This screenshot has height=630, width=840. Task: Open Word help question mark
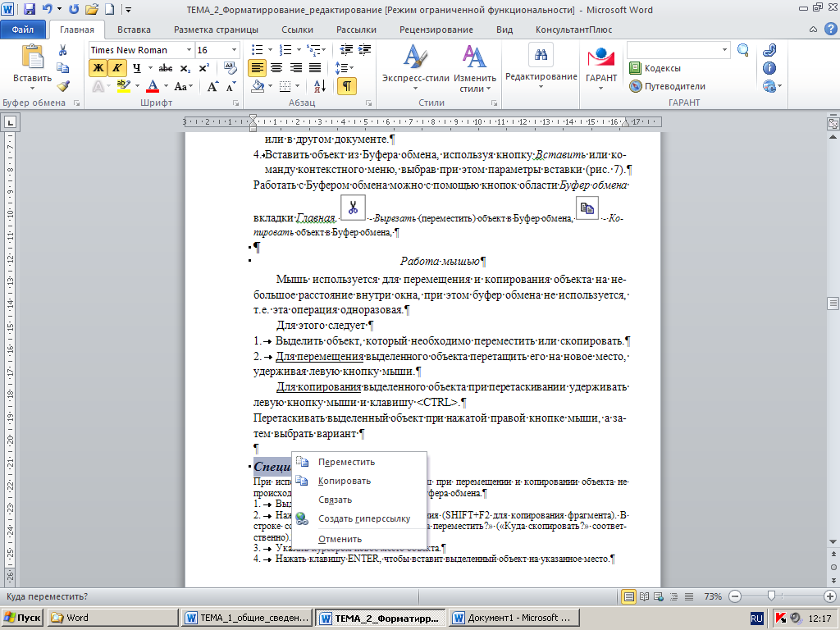click(830, 30)
